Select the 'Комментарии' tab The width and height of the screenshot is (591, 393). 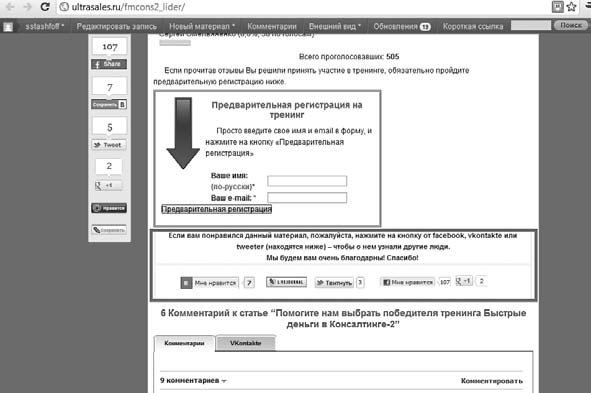pos(185,343)
